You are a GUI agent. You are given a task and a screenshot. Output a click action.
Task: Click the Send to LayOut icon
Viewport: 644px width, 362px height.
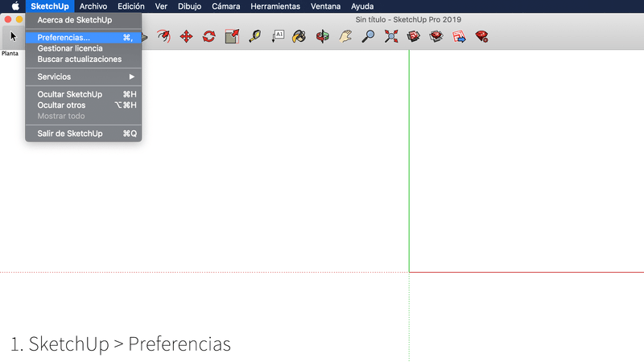pyautogui.click(x=459, y=36)
